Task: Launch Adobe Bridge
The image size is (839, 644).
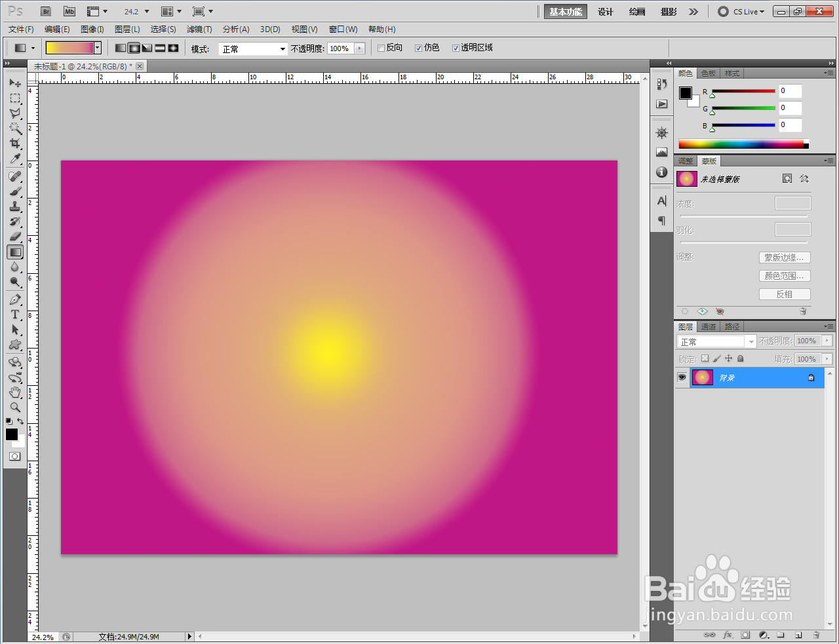Action: (46, 12)
